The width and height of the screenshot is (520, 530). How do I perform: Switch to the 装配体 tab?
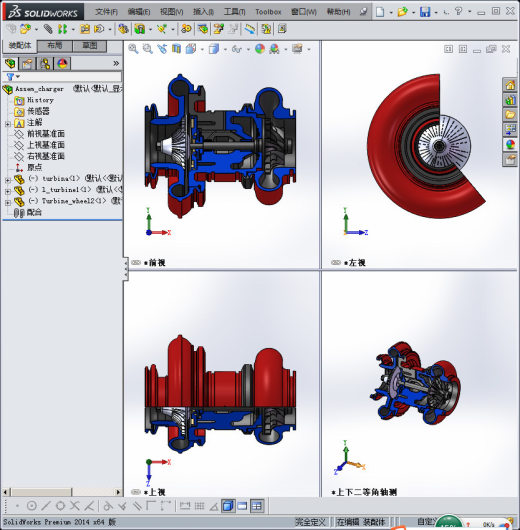coord(20,46)
